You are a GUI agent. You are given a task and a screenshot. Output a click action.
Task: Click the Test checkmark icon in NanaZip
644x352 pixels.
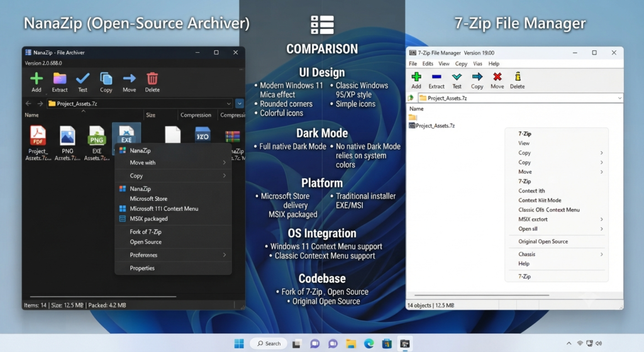click(82, 78)
